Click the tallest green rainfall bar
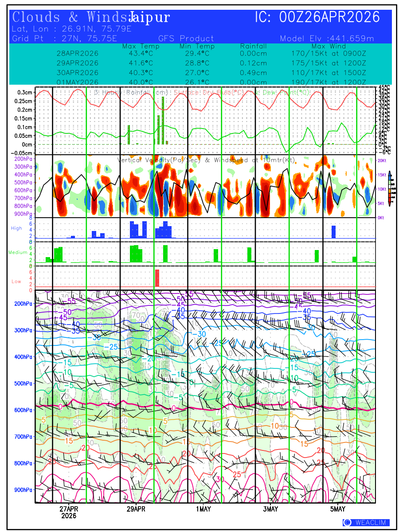 (x=163, y=120)
